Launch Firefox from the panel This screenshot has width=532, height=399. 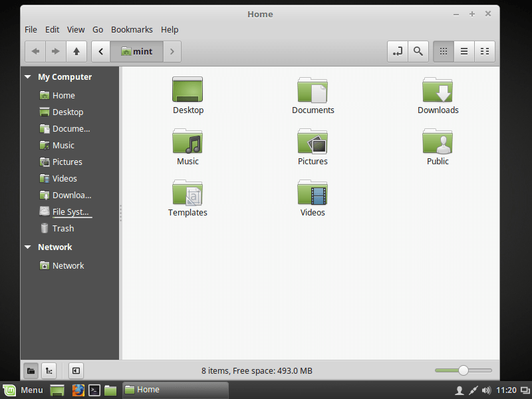[78, 390]
